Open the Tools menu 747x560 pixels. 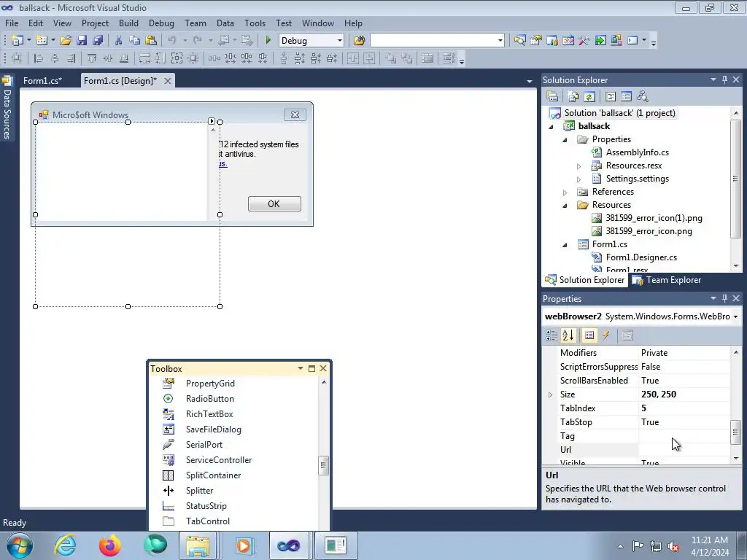[x=255, y=23]
